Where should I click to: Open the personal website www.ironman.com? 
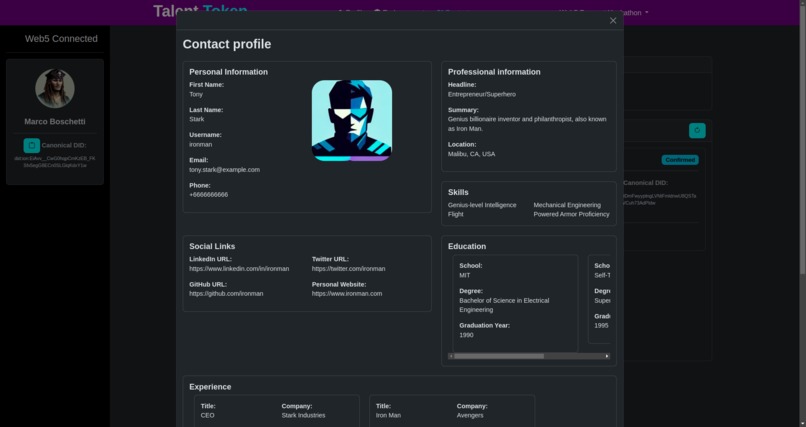[346, 294]
